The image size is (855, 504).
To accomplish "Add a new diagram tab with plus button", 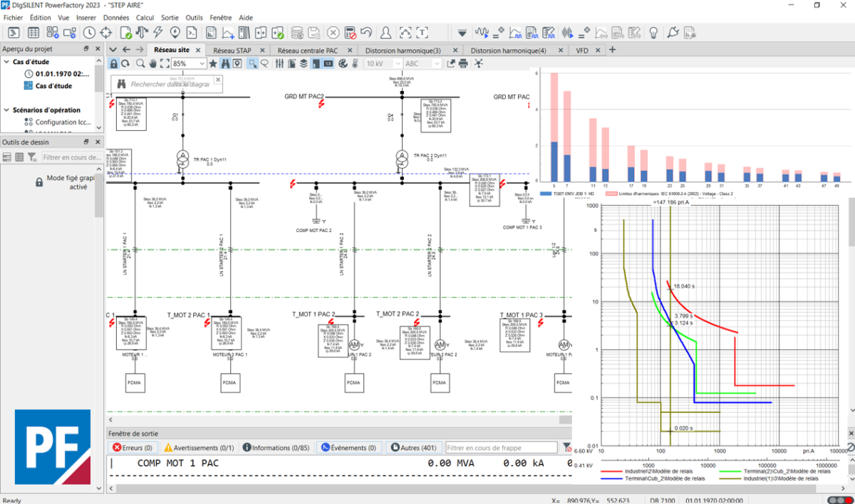I will click(612, 50).
